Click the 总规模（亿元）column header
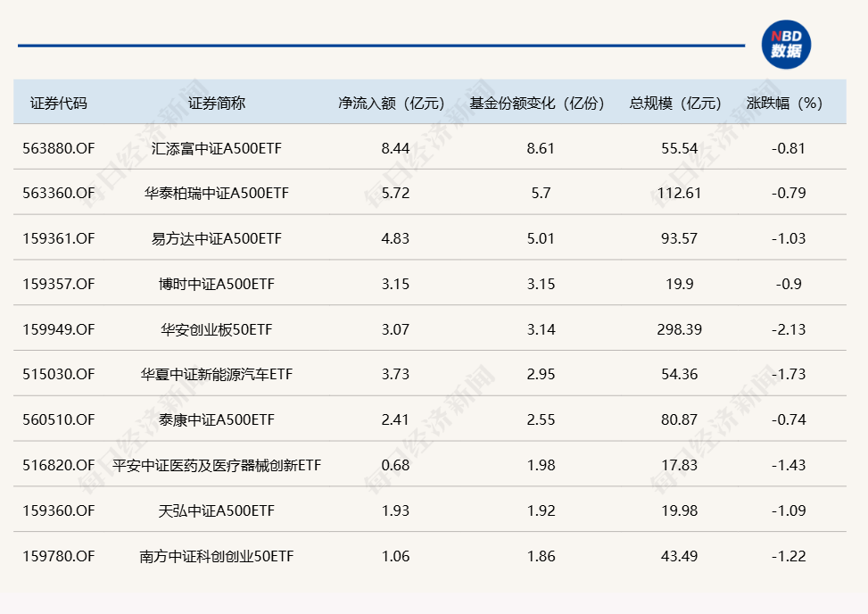The width and height of the screenshot is (868, 614). 674,102
